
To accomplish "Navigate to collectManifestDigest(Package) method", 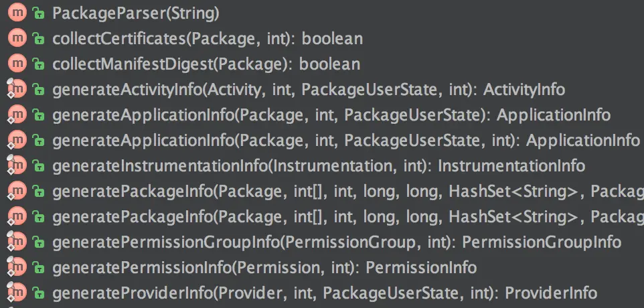I will [206, 64].
